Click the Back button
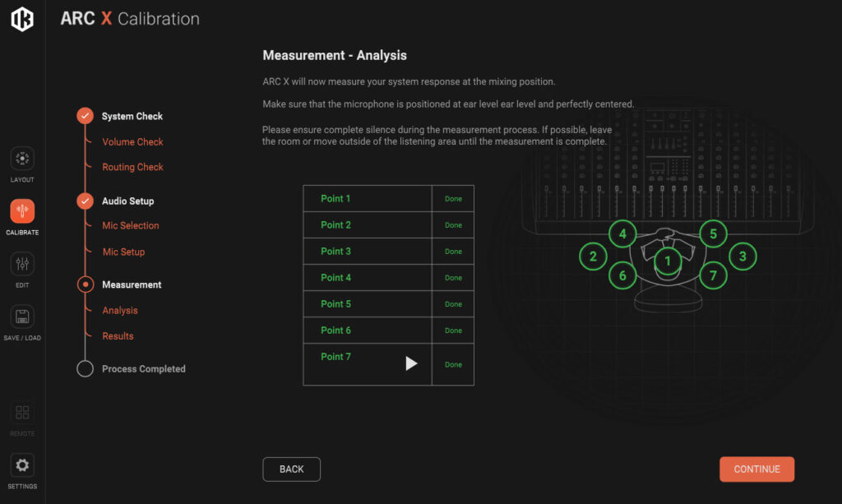The height and width of the screenshot is (504, 842). coord(291,469)
